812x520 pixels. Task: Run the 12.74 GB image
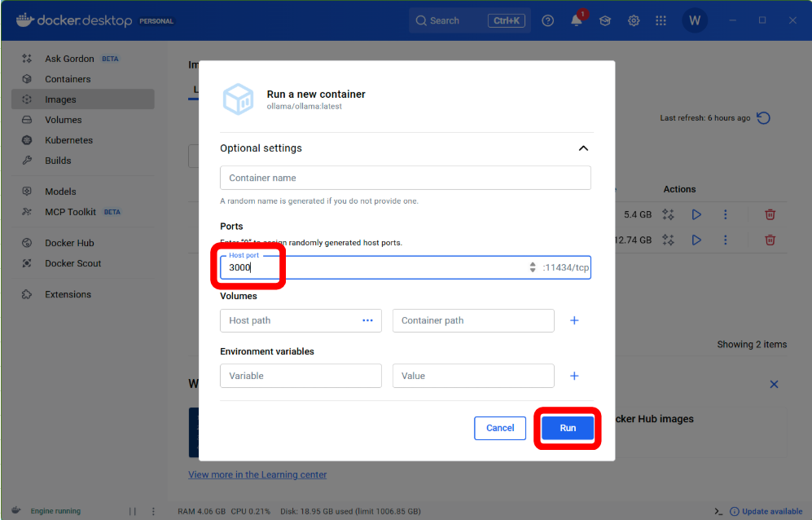click(x=696, y=240)
